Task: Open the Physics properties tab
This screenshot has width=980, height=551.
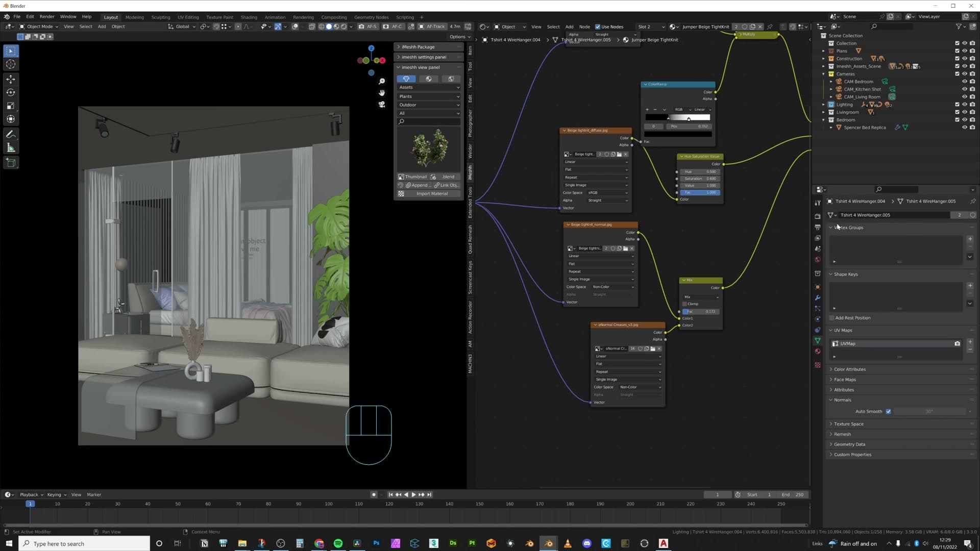Action: (818, 319)
